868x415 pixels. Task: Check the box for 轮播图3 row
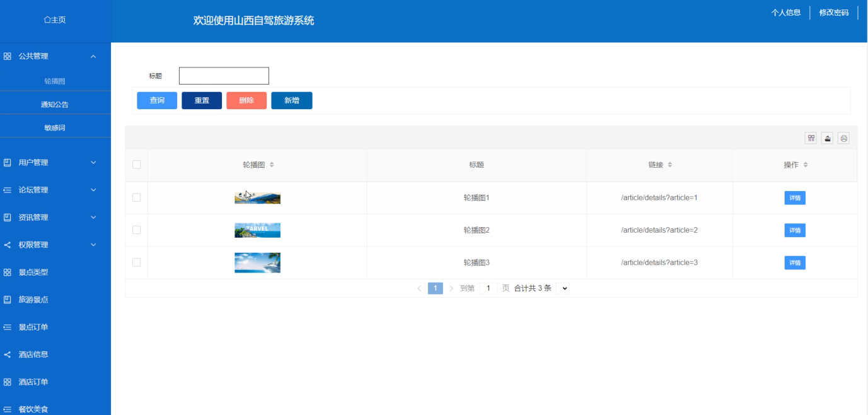click(136, 262)
